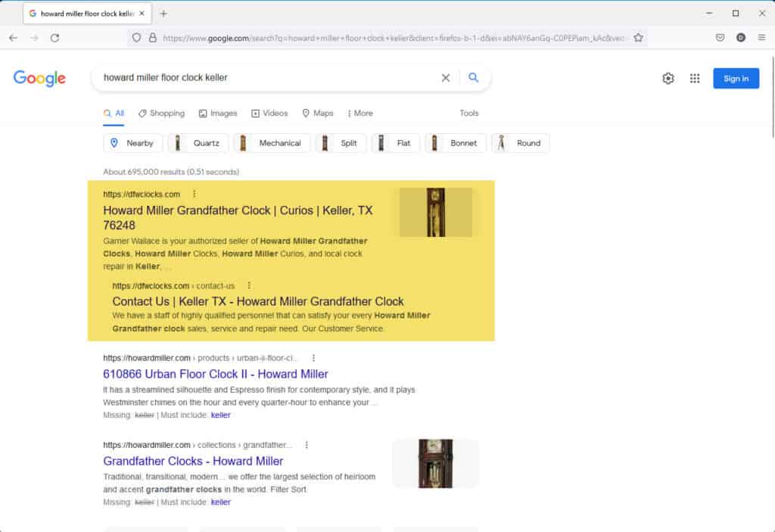Close the 'howard miller floor clock' tab

(142, 14)
